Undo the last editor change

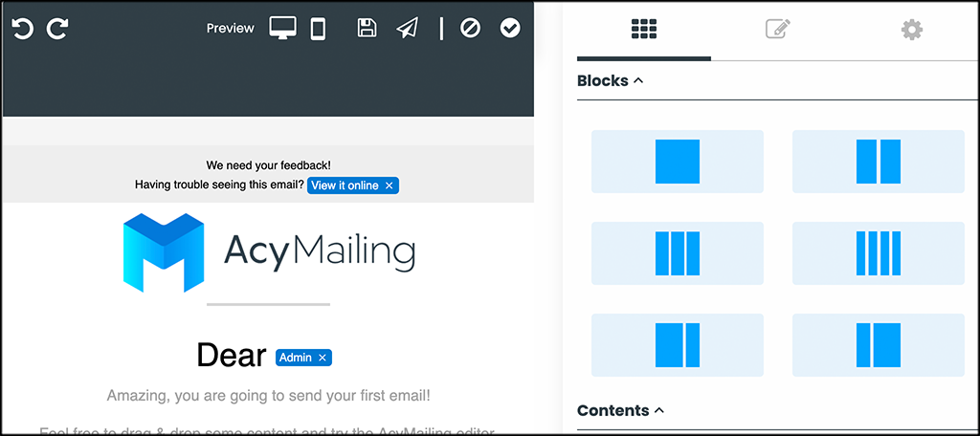[22, 29]
